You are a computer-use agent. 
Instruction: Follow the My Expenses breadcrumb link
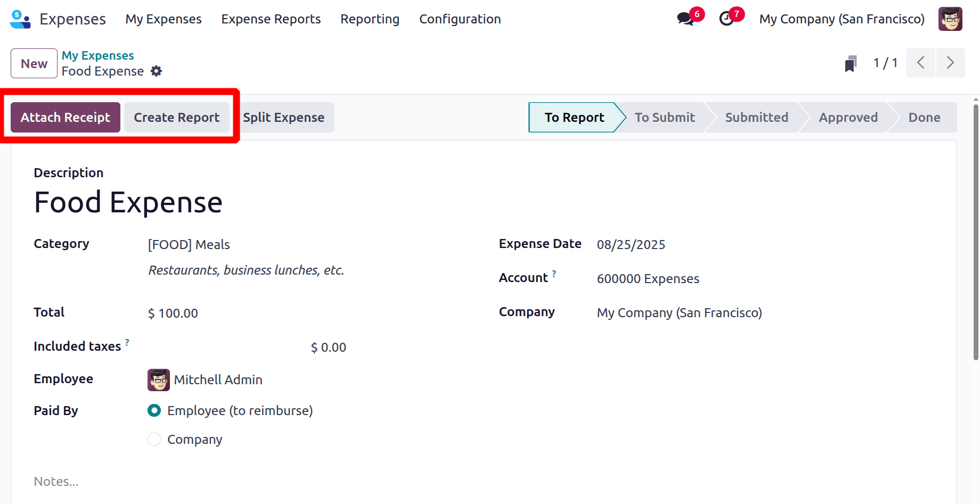click(98, 55)
